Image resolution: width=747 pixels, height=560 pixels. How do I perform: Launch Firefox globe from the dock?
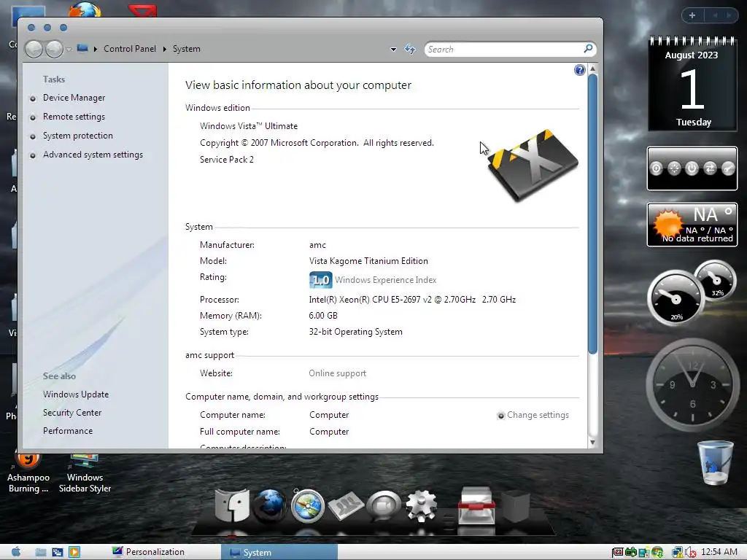coord(270,506)
